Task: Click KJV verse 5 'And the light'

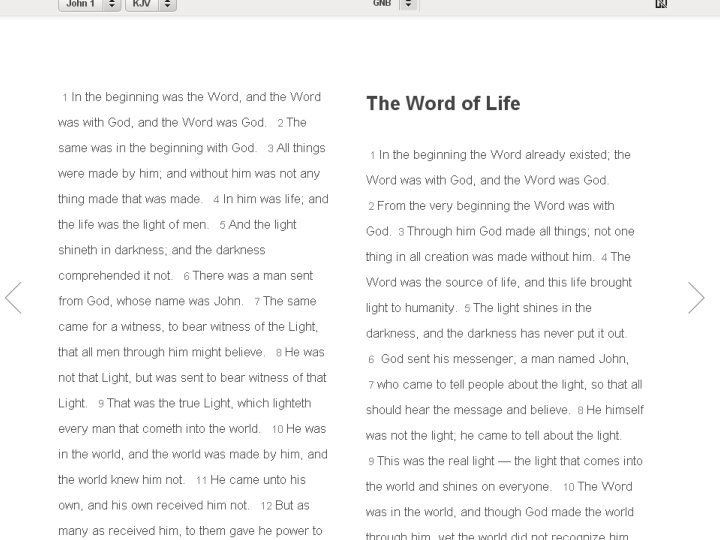Action: 262,225
